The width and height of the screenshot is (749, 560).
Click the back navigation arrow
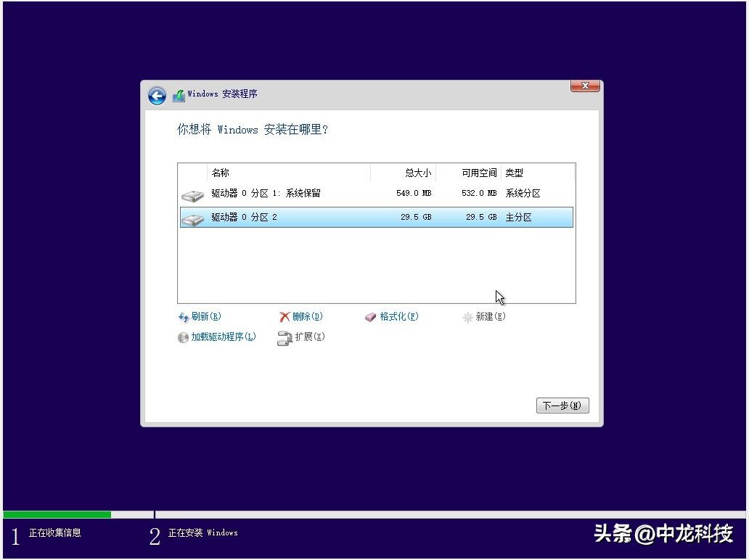coord(157,95)
